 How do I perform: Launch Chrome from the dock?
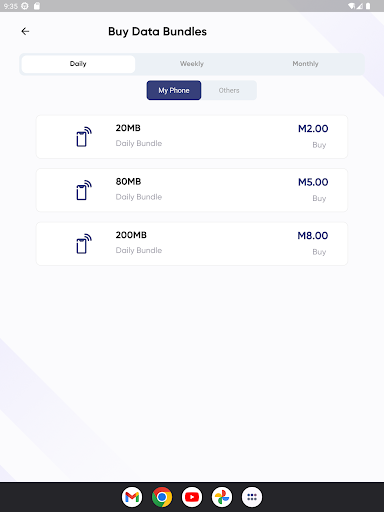[162, 497]
